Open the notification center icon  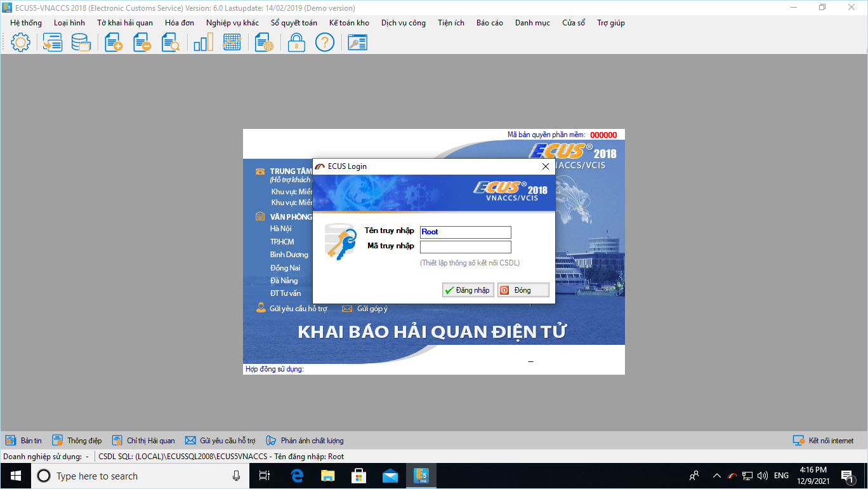click(x=847, y=476)
